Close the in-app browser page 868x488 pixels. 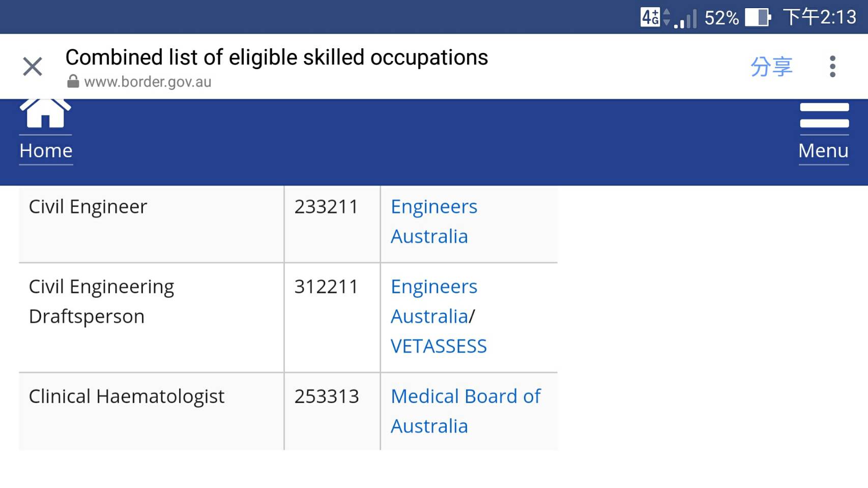tap(33, 67)
